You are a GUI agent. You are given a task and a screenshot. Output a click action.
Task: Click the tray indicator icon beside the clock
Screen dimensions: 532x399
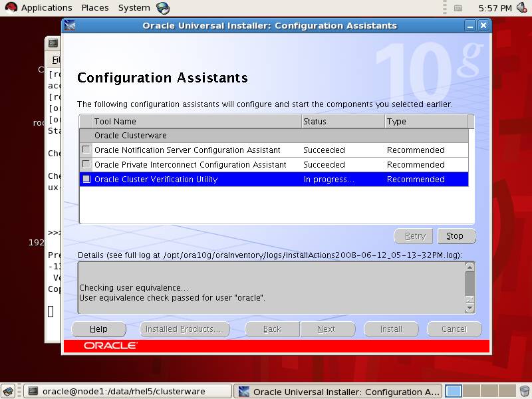458,8
